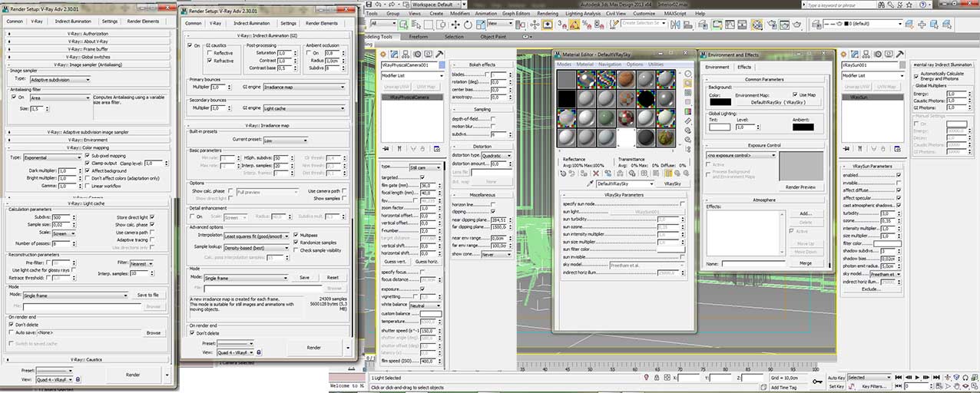Open secondary GI engine Light cache dropdown
The image size is (980, 393).
tap(304, 108)
